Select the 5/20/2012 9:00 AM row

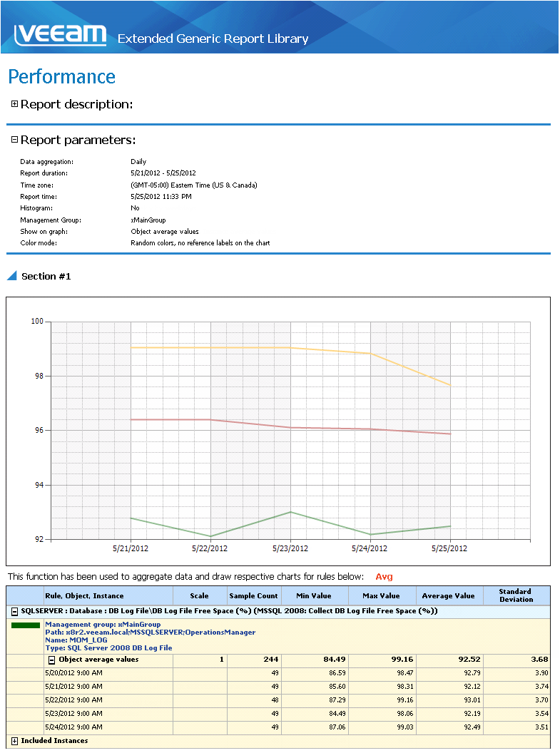coord(278,673)
